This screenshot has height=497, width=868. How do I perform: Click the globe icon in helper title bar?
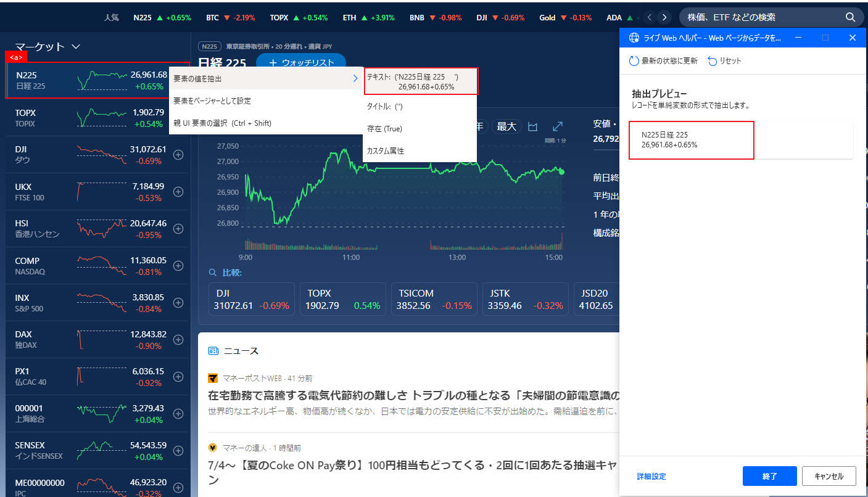pos(634,38)
